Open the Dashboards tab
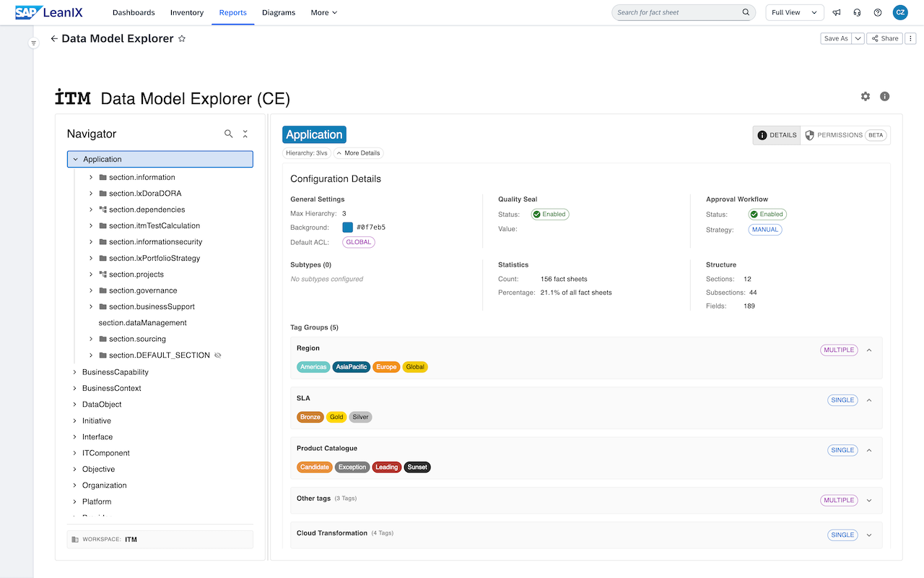This screenshot has width=924, height=578. (134, 12)
